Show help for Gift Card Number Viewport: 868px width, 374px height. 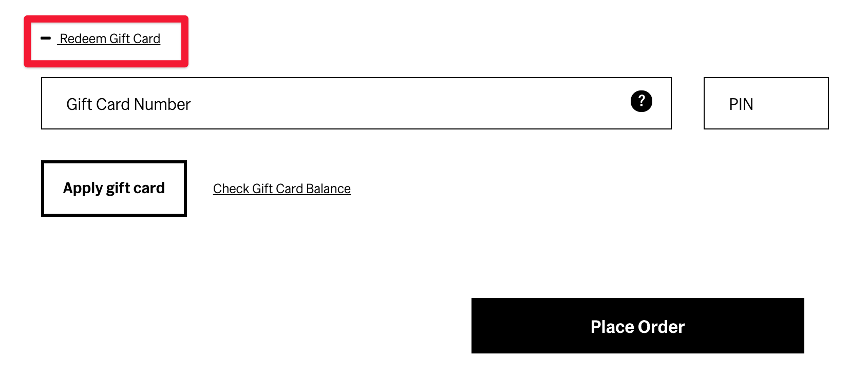click(x=641, y=101)
